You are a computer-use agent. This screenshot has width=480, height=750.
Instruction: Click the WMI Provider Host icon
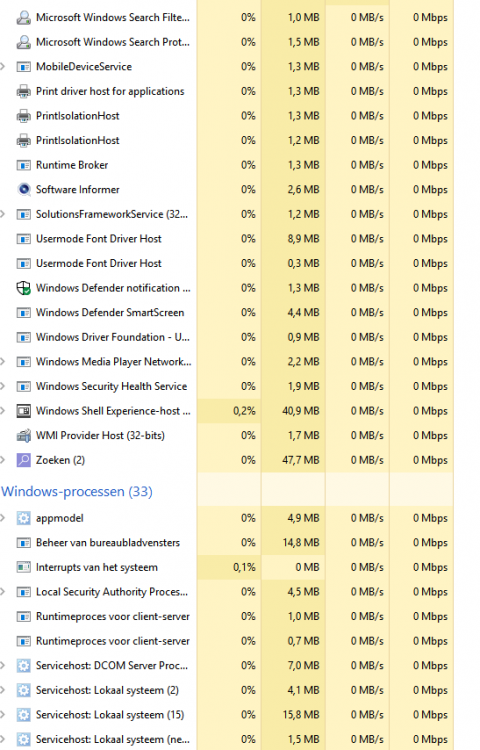(23, 435)
